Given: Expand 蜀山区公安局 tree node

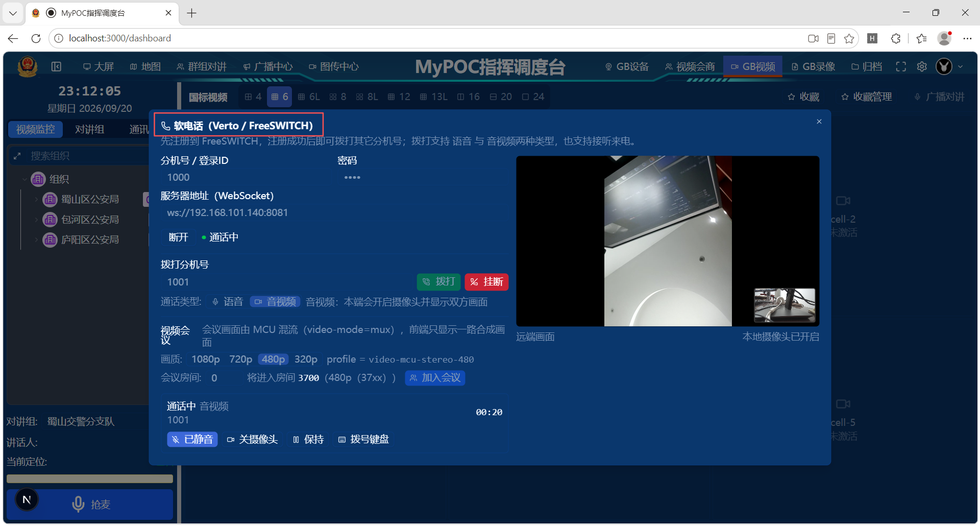Looking at the screenshot, I should 36,200.
